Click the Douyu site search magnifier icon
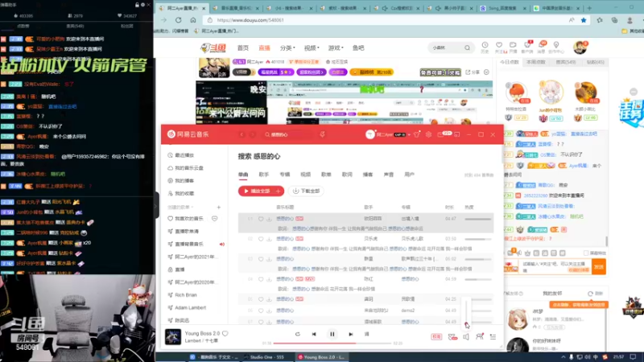 (467, 47)
